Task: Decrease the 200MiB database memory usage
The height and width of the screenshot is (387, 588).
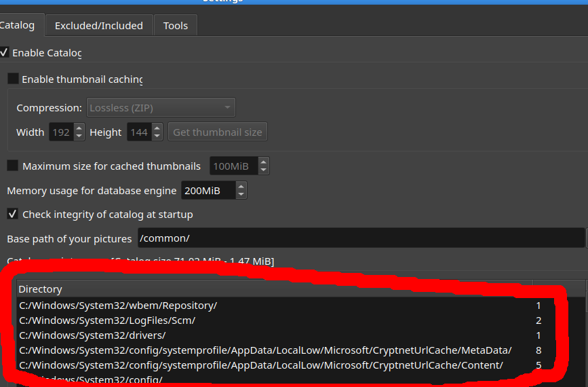Action: coord(241,194)
